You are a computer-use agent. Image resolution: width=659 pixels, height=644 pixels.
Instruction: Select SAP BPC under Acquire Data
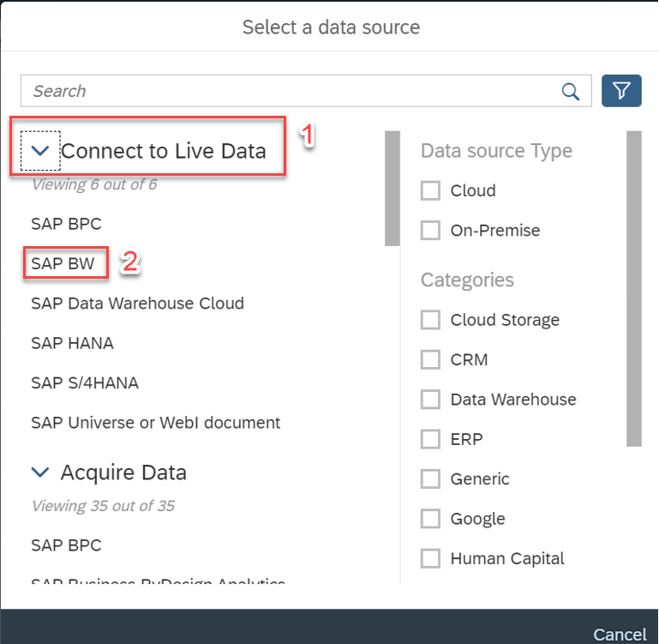pos(66,545)
